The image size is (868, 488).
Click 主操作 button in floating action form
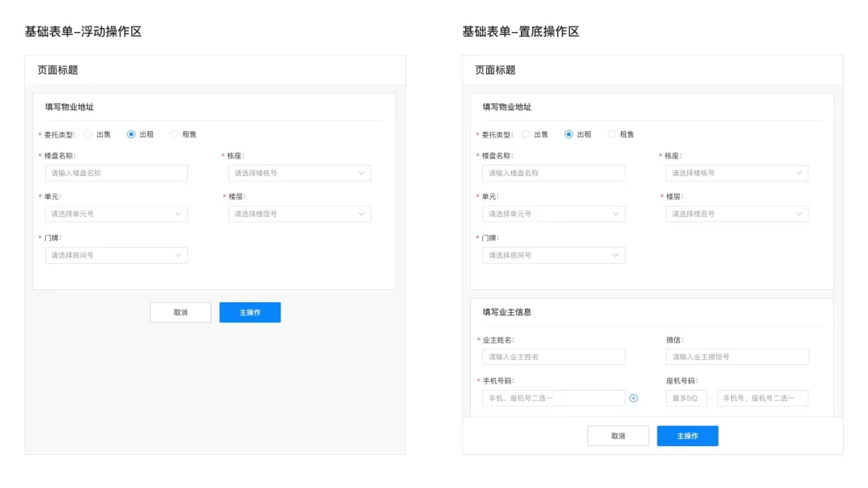pyautogui.click(x=250, y=313)
